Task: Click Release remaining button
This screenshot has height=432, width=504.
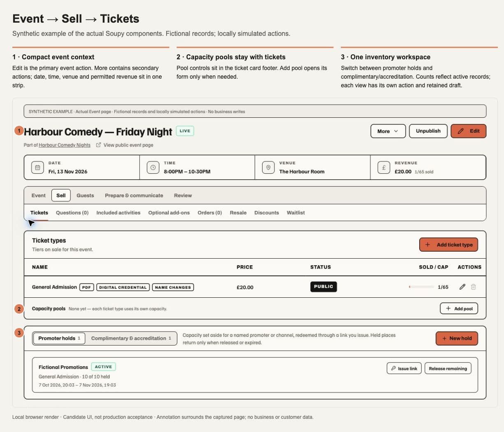Action: (x=448, y=369)
